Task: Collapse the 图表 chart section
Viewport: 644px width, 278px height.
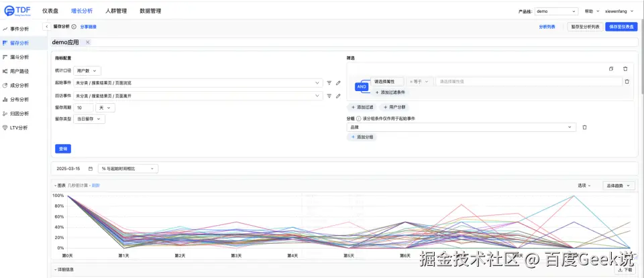Action: pos(60,186)
